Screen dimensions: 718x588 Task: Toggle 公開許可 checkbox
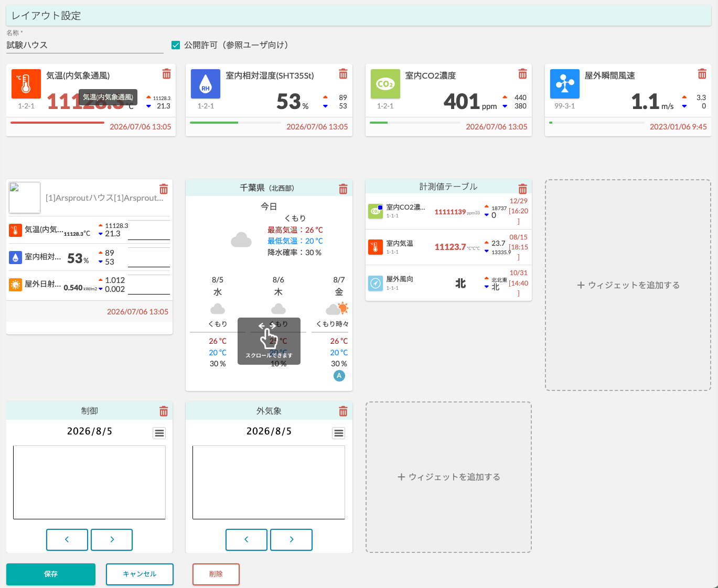176,45
